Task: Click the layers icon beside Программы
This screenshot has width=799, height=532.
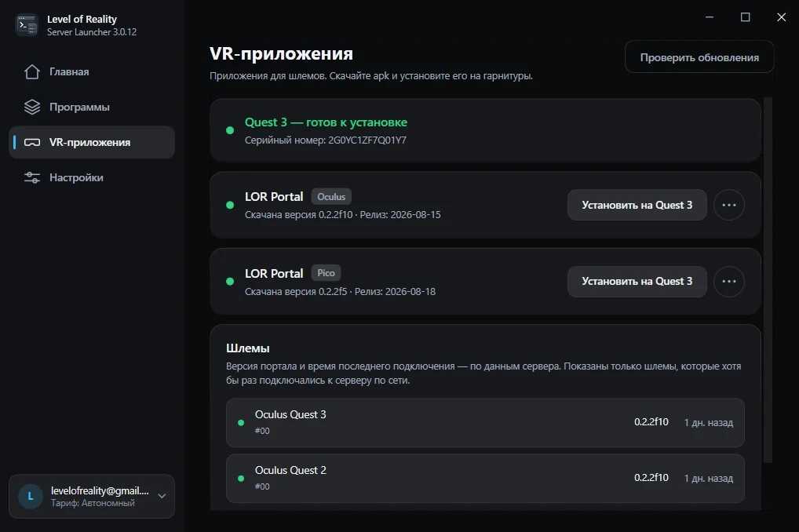Action: (31, 107)
